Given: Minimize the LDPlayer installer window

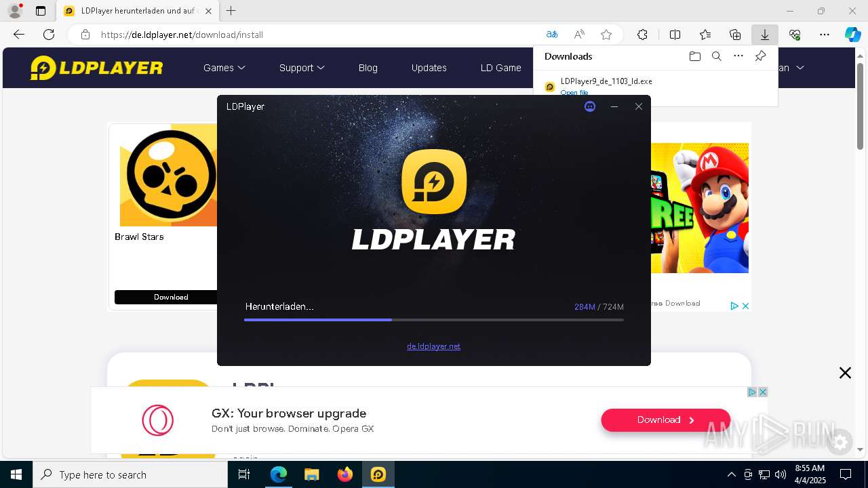Looking at the screenshot, I should (x=614, y=106).
